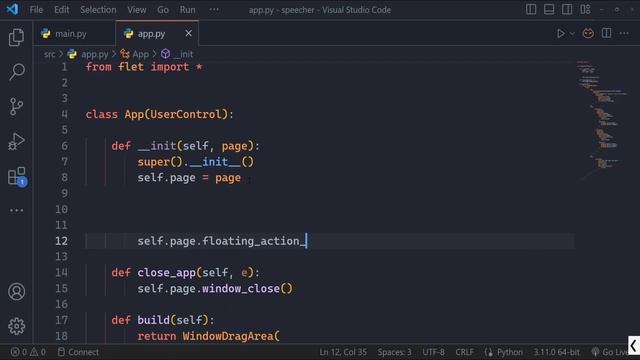The image size is (640, 360).
Task: Open the Go menu
Action: pyautogui.click(x=163, y=10)
